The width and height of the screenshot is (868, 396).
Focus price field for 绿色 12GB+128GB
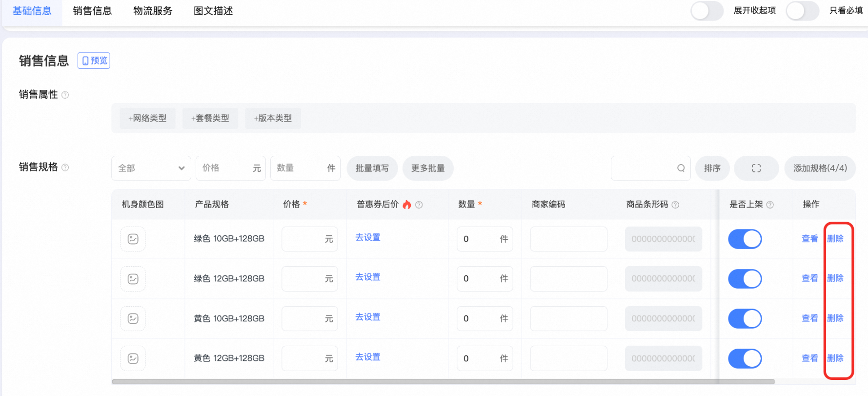[310, 279]
